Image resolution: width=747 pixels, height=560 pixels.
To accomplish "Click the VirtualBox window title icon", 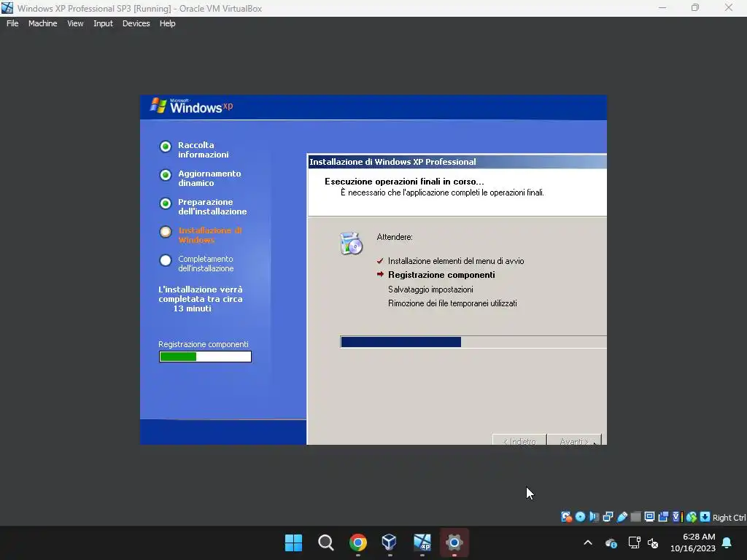I will click(x=7, y=8).
